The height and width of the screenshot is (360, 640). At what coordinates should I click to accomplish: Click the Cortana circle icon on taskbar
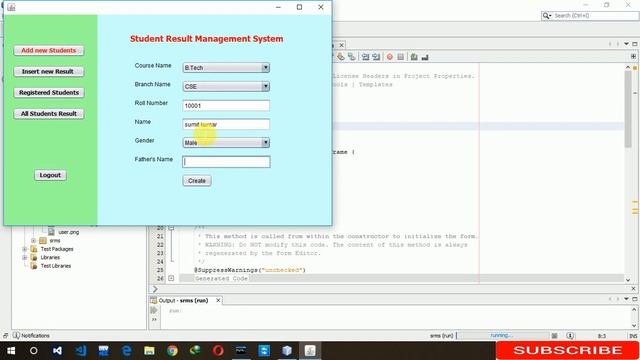tap(34, 351)
